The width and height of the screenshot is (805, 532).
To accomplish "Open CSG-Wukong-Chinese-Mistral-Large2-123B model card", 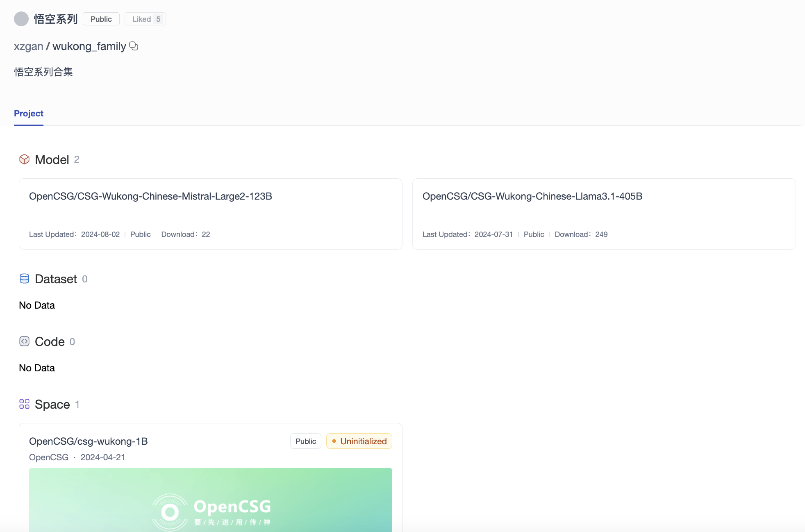I will 150,196.
